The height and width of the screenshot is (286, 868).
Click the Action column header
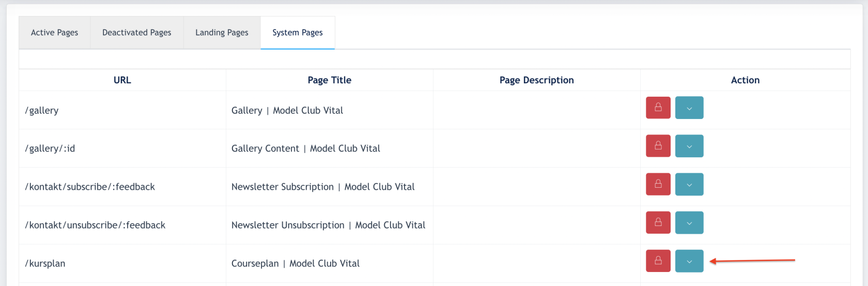[x=745, y=80]
